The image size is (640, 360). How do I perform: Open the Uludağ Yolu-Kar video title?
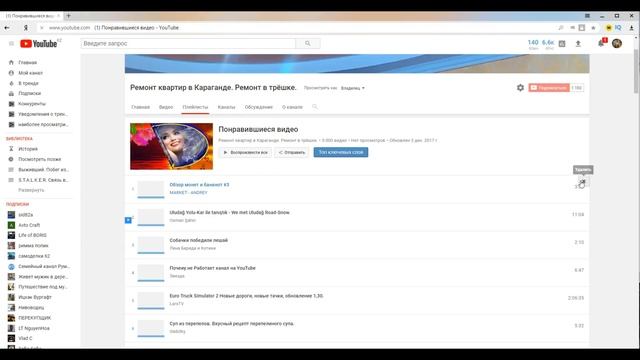[x=229, y=212]
